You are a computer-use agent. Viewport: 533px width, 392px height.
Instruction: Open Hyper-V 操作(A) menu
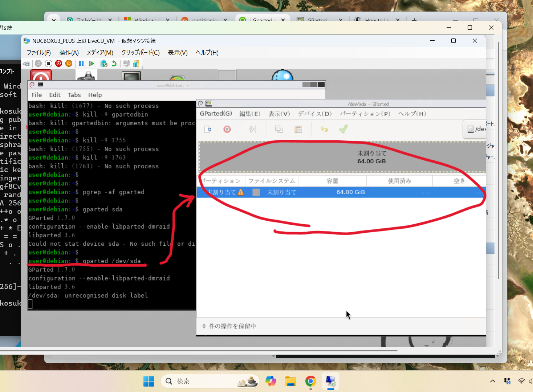tap(69, 53)
